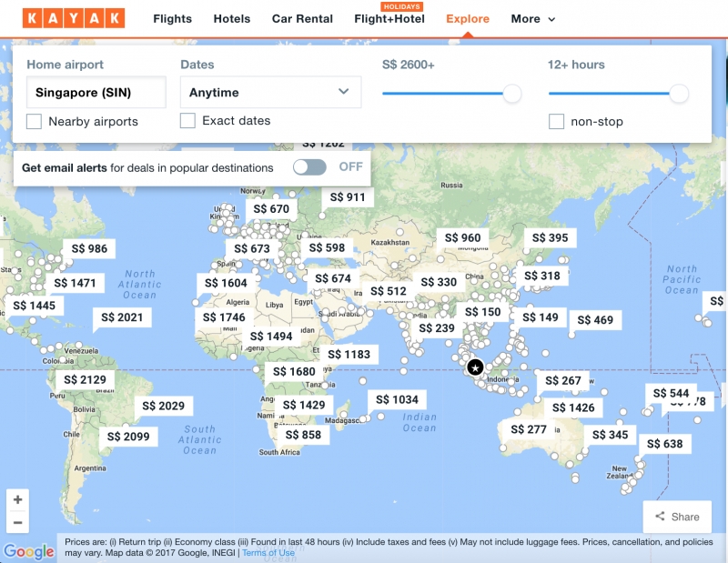Select the S$ 670 price tag
Image resolution: width=728 pixels, height=563 pixels.
271,209
